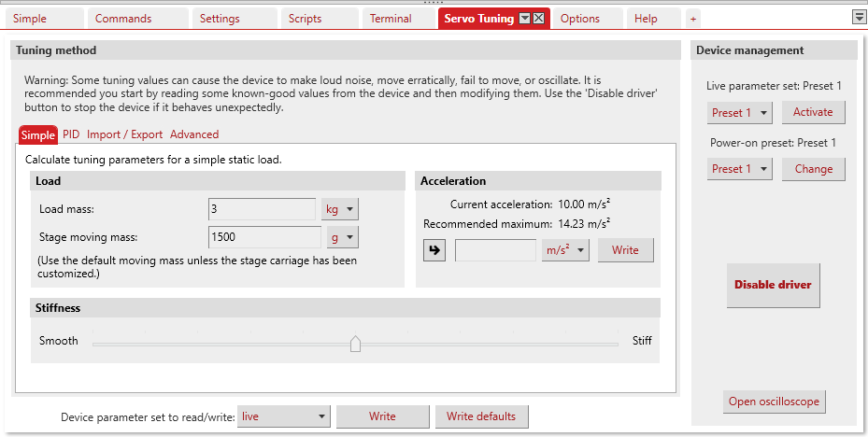Click in the Stage moving mass field

pyautogui.click(x=264, y=237)
